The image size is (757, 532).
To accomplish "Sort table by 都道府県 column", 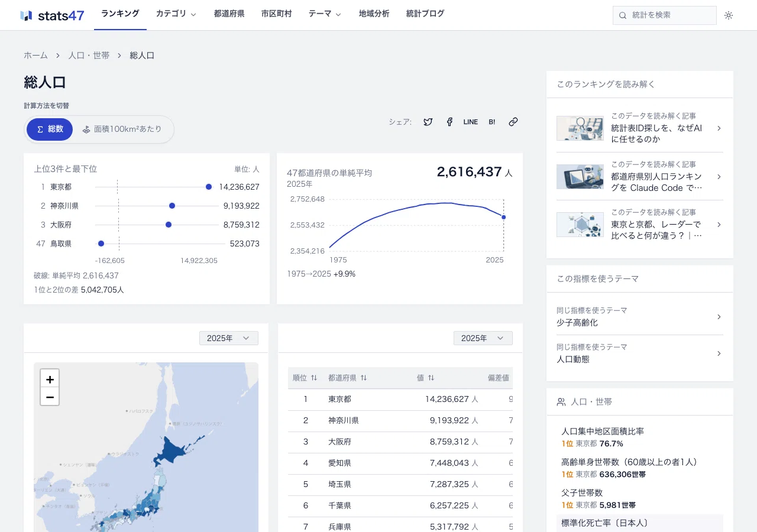I will pos(348,378).
